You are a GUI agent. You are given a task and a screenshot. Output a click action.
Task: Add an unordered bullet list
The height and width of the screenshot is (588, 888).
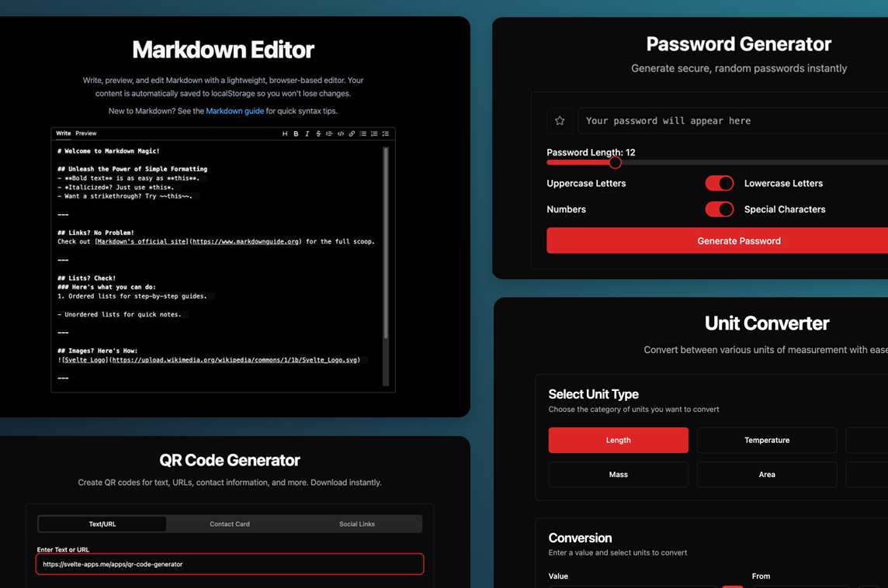(x=362, y=134)
